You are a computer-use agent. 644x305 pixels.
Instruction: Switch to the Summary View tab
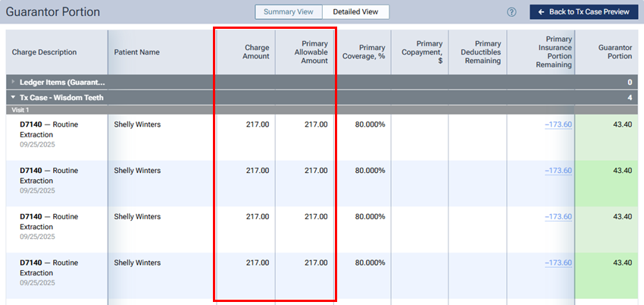pyautogui.click(x=289, y=12)
